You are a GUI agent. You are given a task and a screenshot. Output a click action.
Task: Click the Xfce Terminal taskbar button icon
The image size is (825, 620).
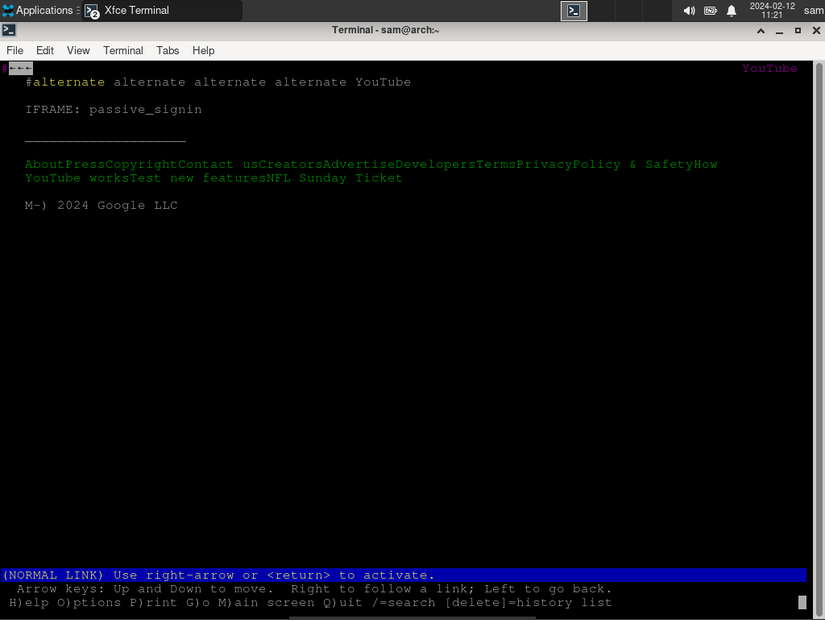click(x=93, y=11)
